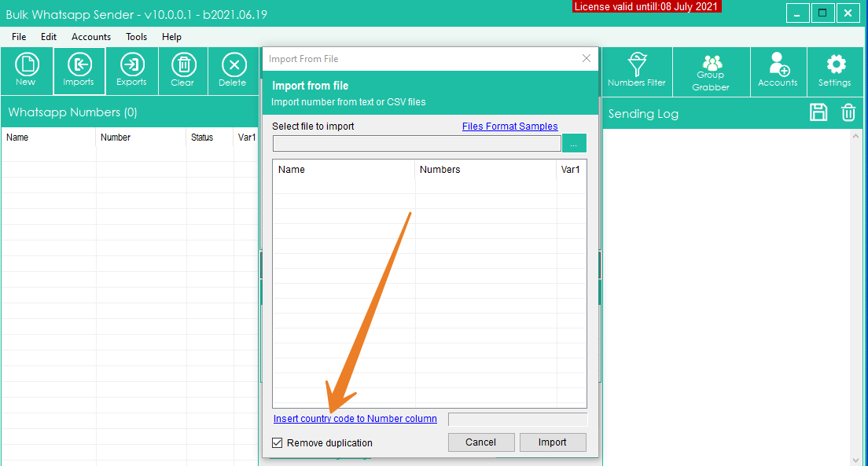Image resolution: width=868 pixels, height=466 pixels.
Task: Open the Tools menu
Action: [x=136, y=36]
